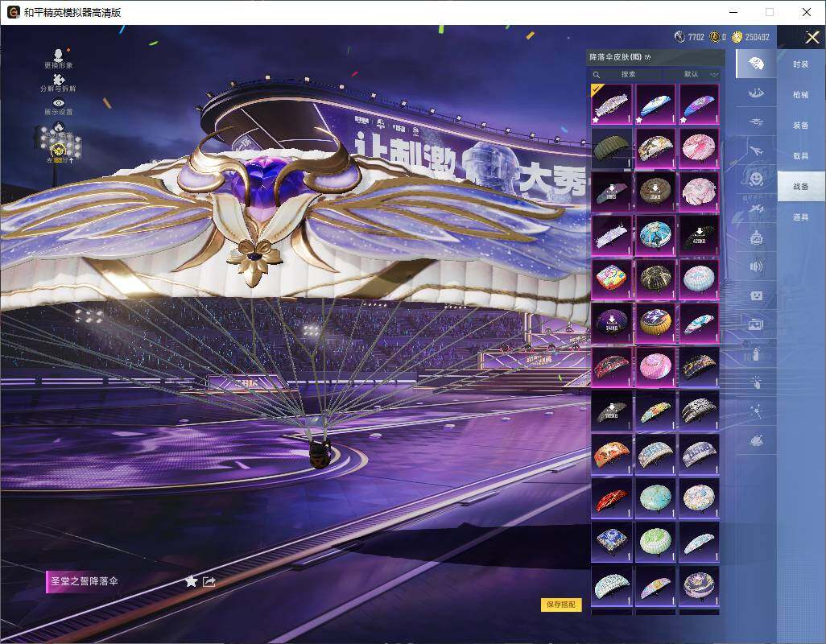Expand the 默认 sort dropdown
This screenshot has width=826, height=644.
(696, 74)
